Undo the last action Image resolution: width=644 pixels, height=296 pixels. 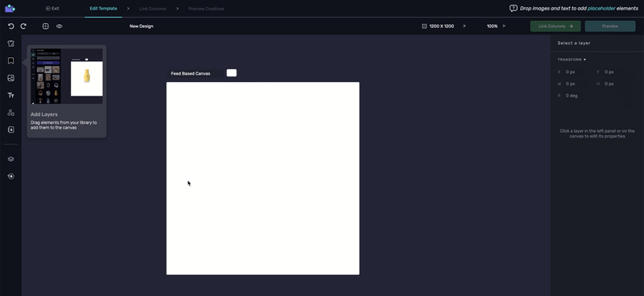pyautogui.click(x=11, y=27)
